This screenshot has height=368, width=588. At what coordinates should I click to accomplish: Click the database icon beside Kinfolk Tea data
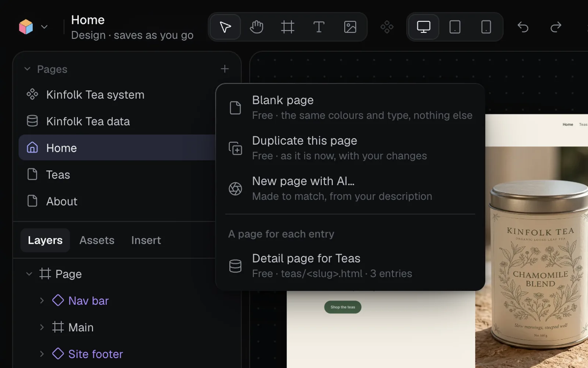click(32, 121)
